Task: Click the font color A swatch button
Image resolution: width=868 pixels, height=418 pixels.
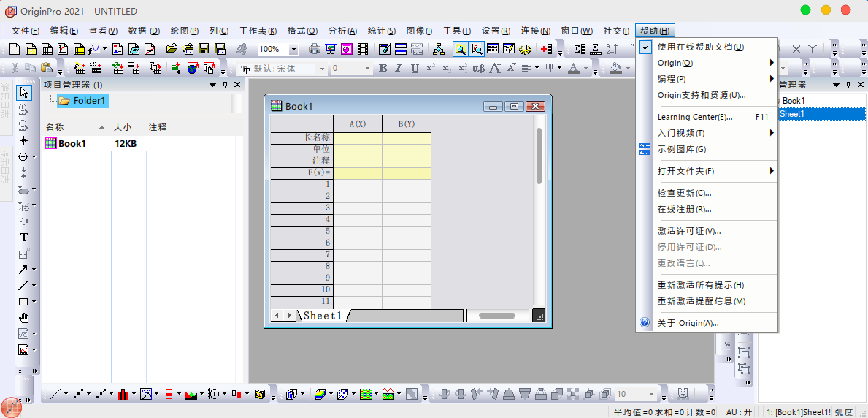Action: click(x=572, y=68)
